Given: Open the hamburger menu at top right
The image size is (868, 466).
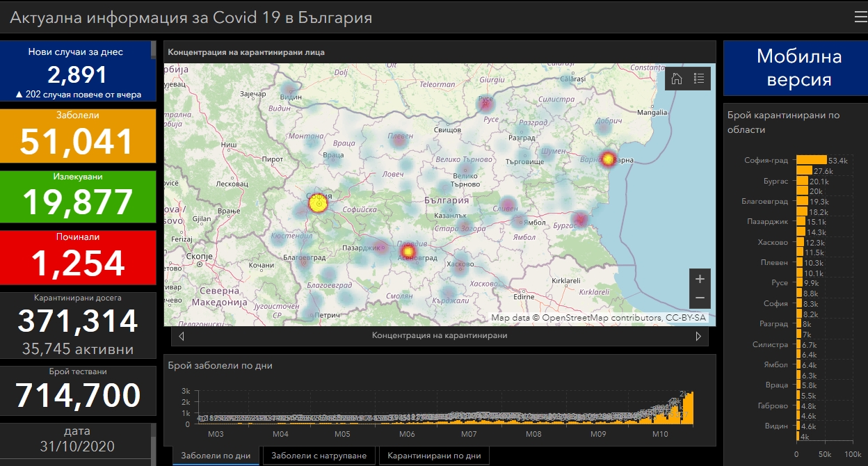Looking at the screenshot, I should click(860, 17).
